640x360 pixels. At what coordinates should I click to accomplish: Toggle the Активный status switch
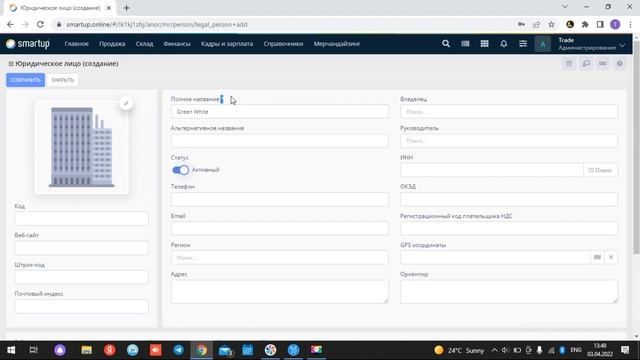point(181,170)
